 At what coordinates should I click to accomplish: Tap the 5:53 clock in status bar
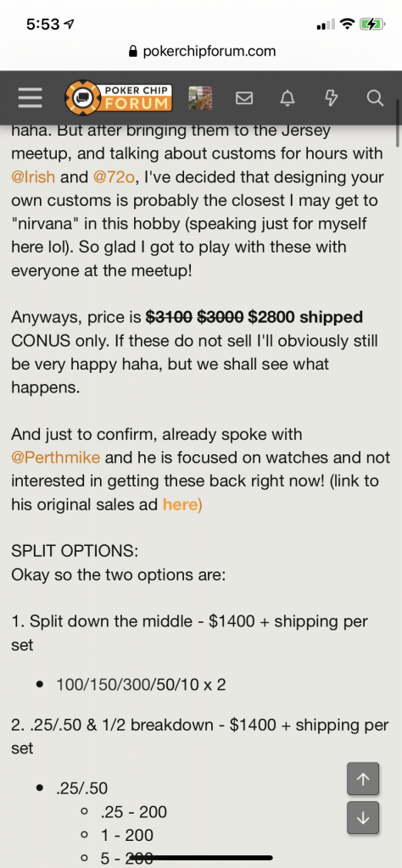click(42, 25)
